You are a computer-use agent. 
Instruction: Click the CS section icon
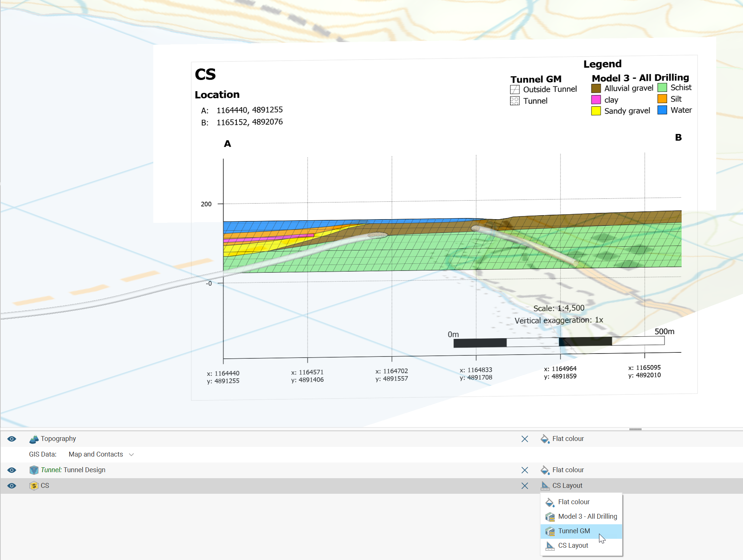point(34,486)
